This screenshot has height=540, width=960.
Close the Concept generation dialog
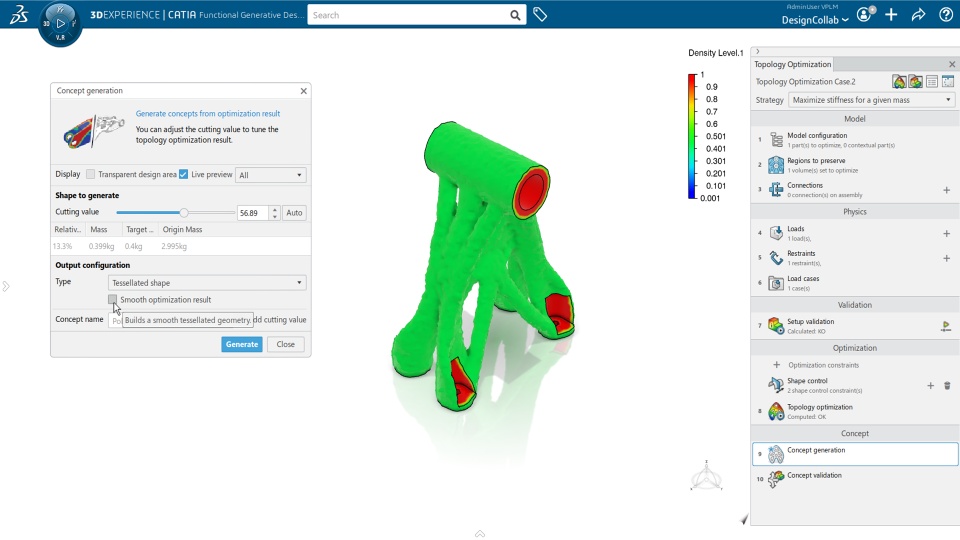pos(304,91)
